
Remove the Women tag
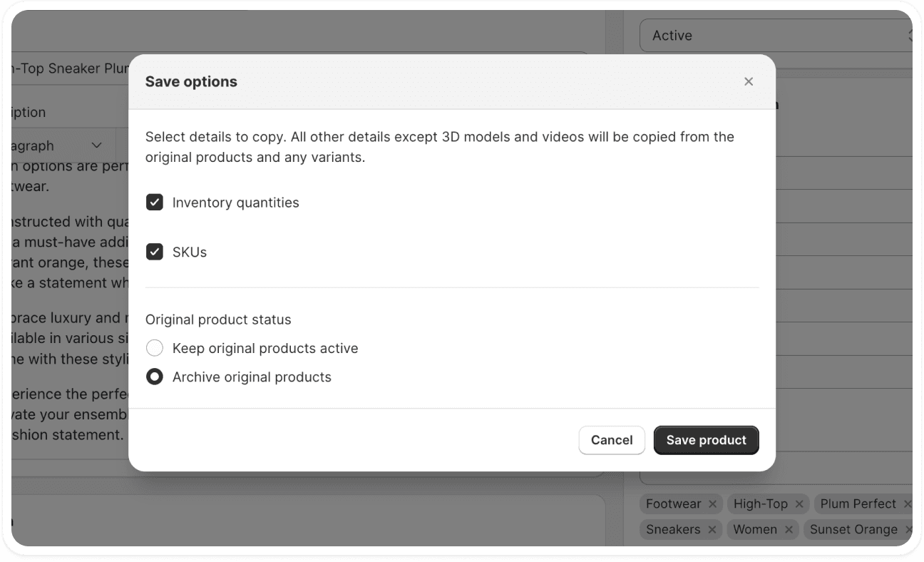[x=788, y=529]
